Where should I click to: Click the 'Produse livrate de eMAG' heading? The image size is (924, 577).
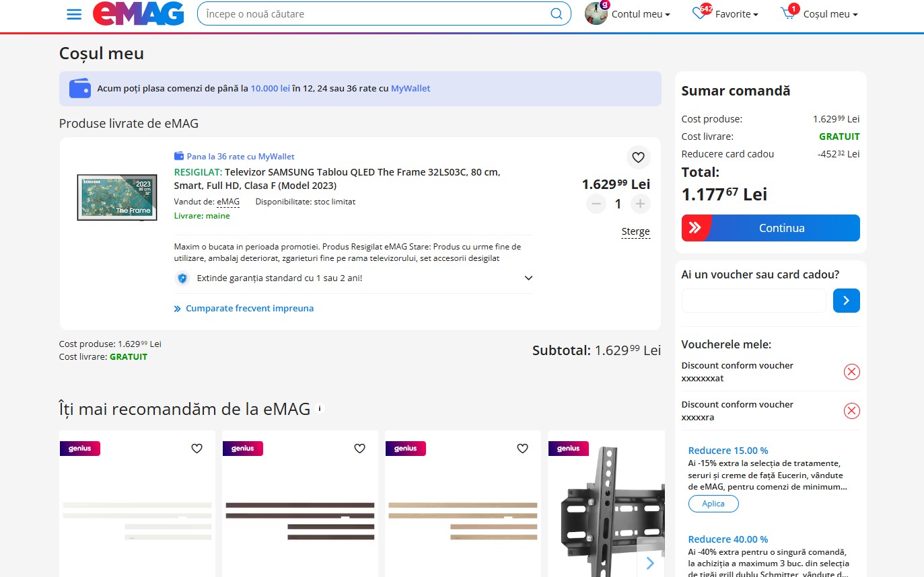[129, 124]
